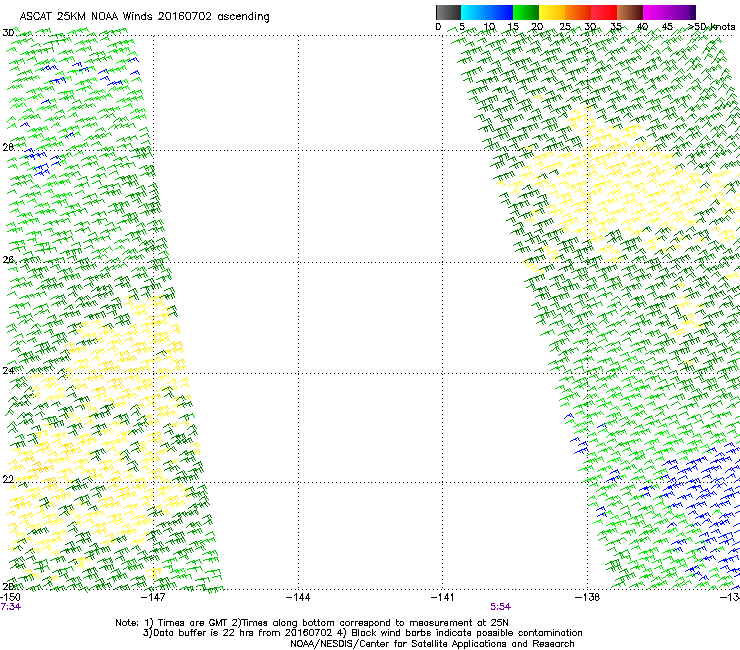This screenshot has width=740, height=650.
Task: Click the red 30-35 knots legend segment
Action: (x=604, y=12)
